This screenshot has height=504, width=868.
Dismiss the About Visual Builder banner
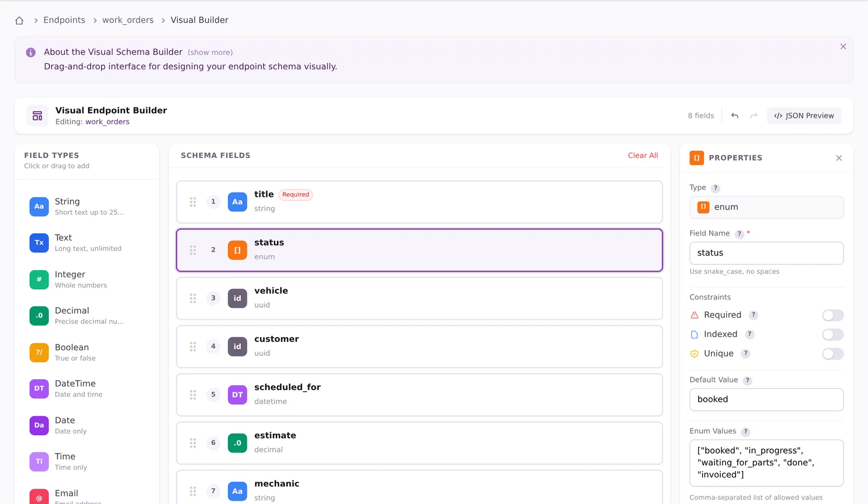pos(843,47)
